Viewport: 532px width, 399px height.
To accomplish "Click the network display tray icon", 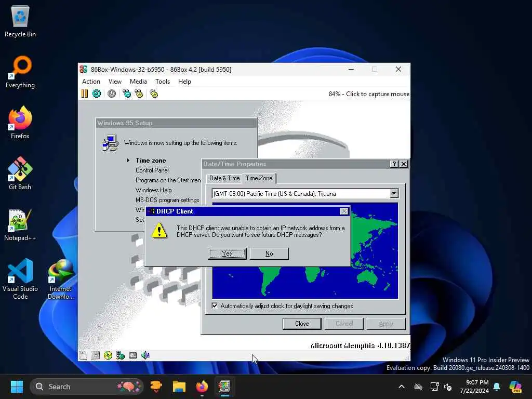I will pyautogui.click(x=435, y=387).
